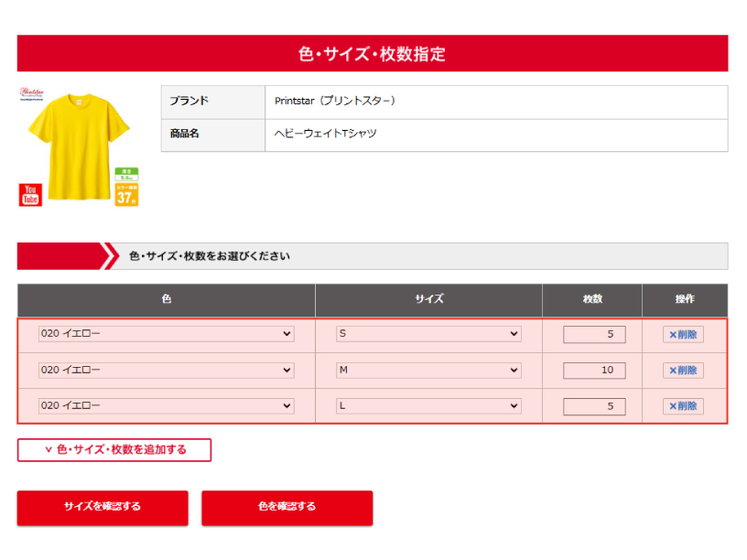Click the quantity field in the L row
This screenshot has width=747, height=560.
point(594,406)
